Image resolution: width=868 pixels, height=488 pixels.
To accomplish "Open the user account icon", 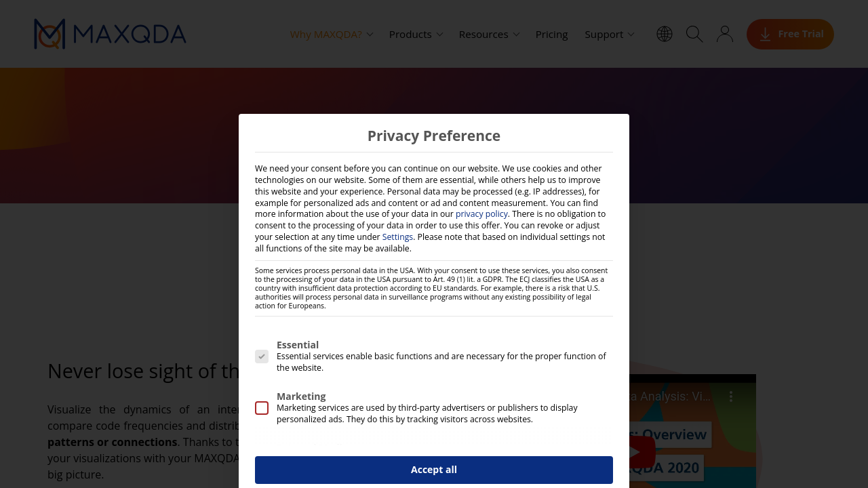I will tap(725, 34).
